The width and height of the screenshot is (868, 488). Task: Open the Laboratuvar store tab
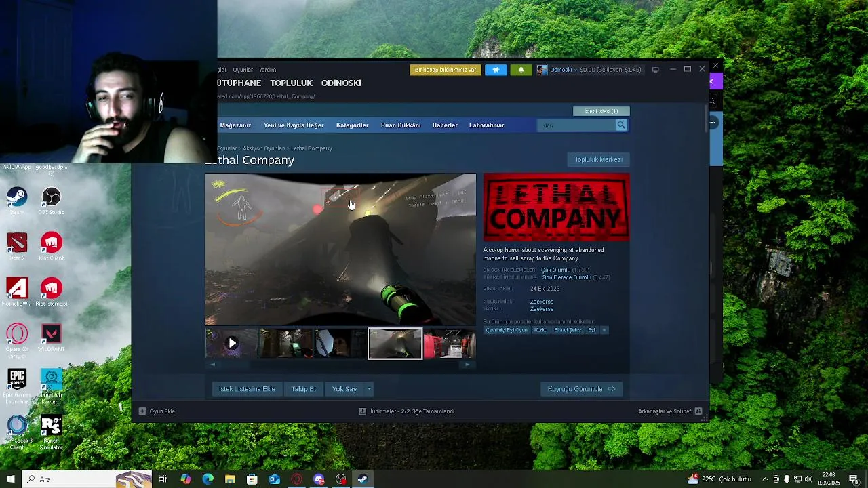[486, 125]
